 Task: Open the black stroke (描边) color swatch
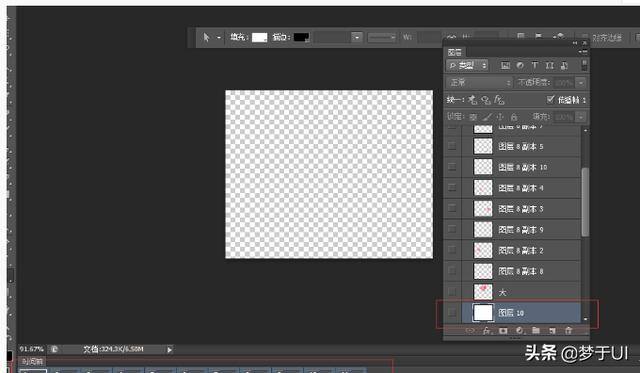click(x=301, y=38)
